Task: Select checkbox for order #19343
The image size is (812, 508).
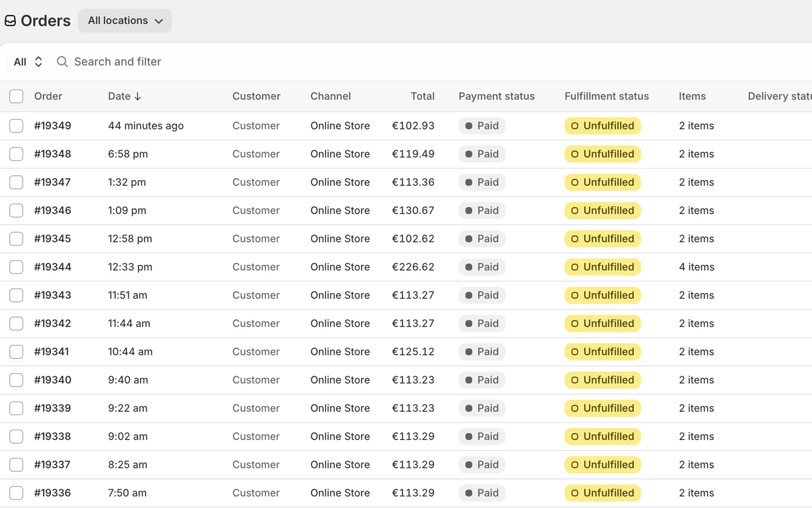Action: 16,296
